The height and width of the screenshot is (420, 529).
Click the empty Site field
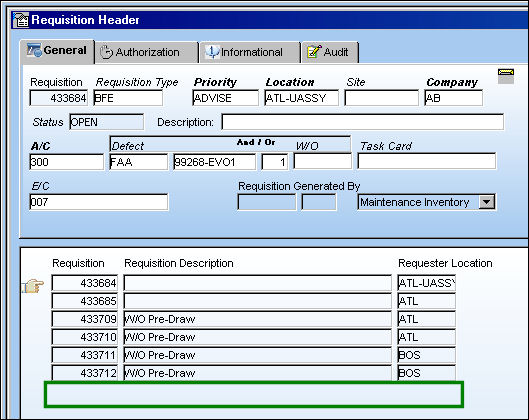tap(382, 98)
